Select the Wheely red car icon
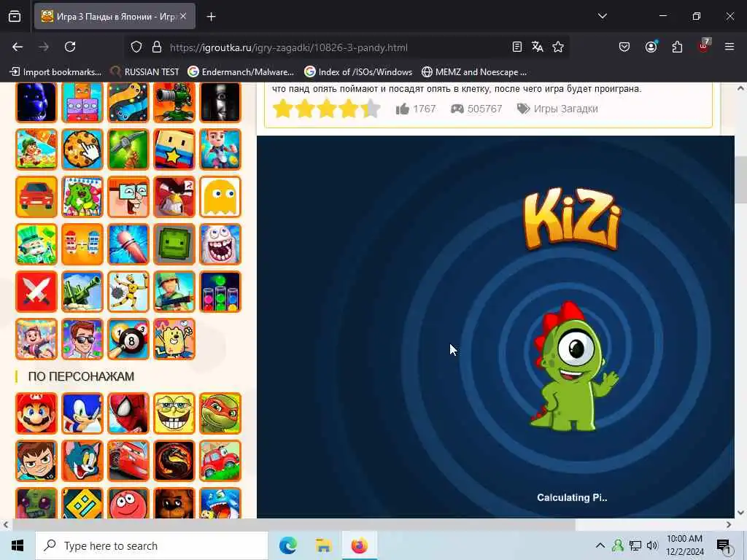Viewport: 747px width, 560px height. pyautogui.click(x=220, y=461)
